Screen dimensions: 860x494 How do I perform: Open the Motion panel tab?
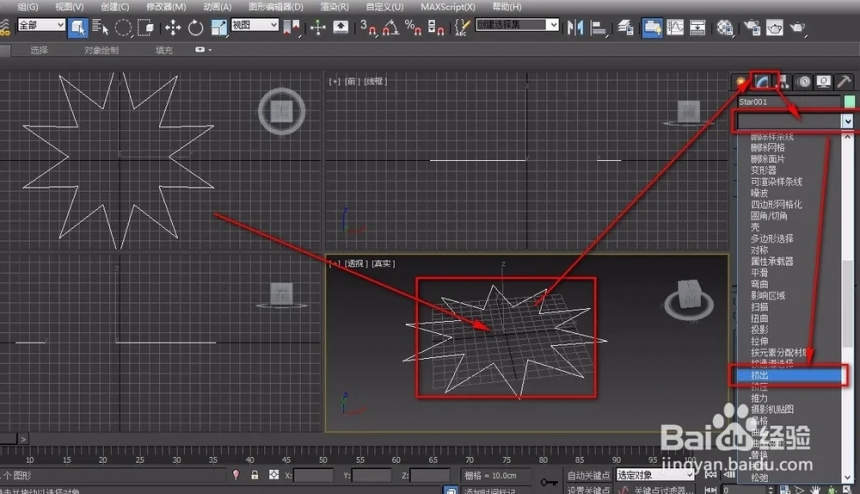(804, 82)
